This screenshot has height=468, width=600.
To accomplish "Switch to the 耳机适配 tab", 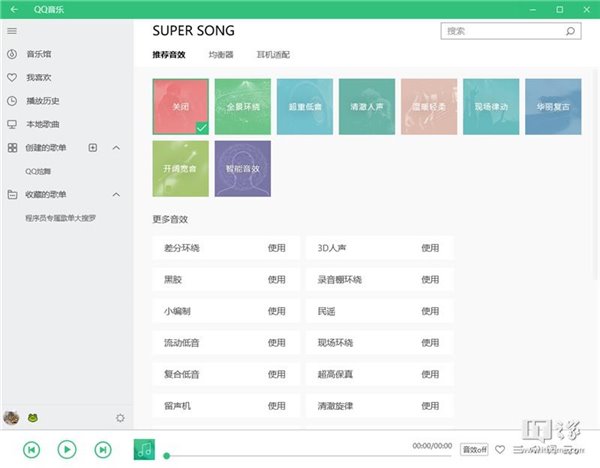I will point(273,55).
